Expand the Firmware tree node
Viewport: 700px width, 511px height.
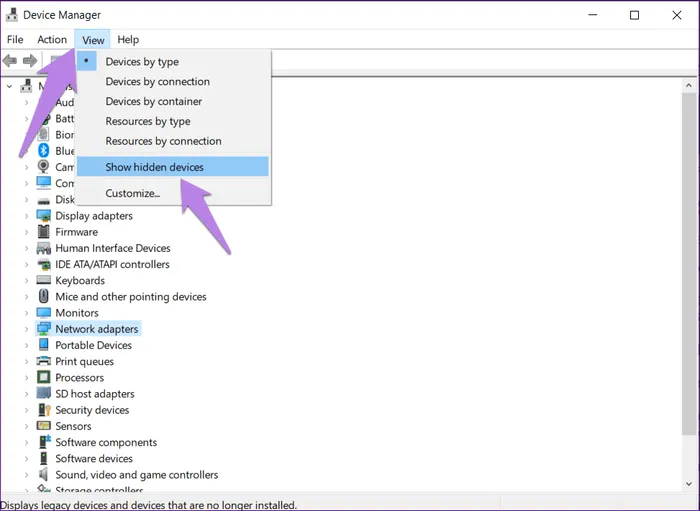[x=27, y=232]
